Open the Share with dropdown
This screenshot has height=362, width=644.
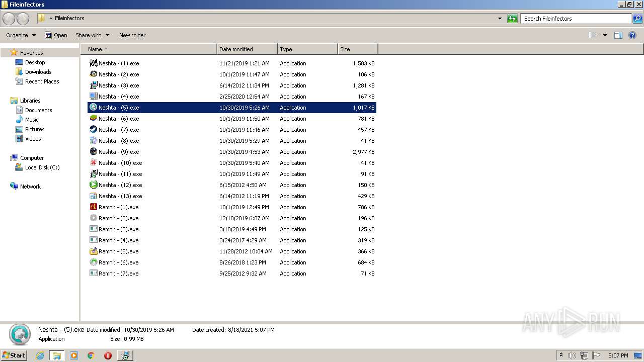click(x=92, y=35)
